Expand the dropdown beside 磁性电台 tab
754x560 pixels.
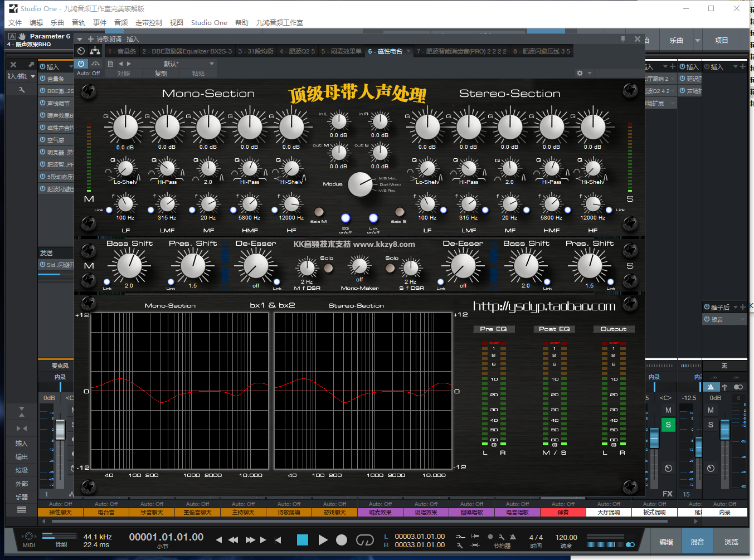(x=408, y=51)
